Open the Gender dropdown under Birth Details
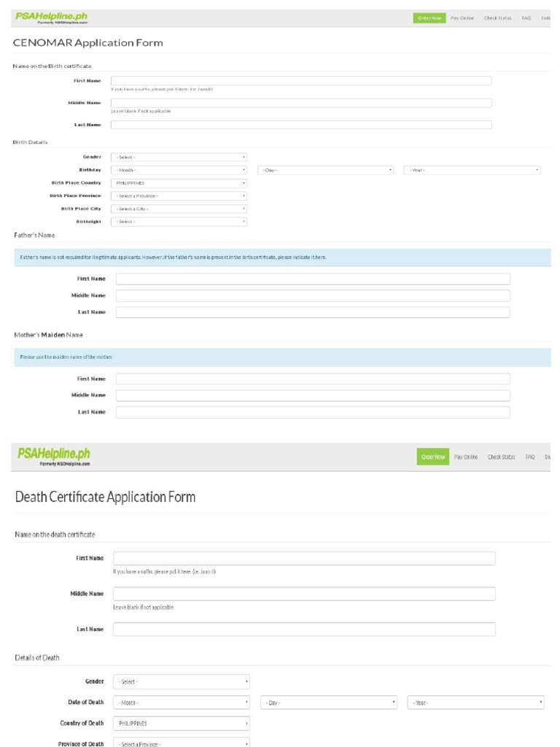Image resolution: width=560 pixels, height=747 pixels. [x=179, y=157]
